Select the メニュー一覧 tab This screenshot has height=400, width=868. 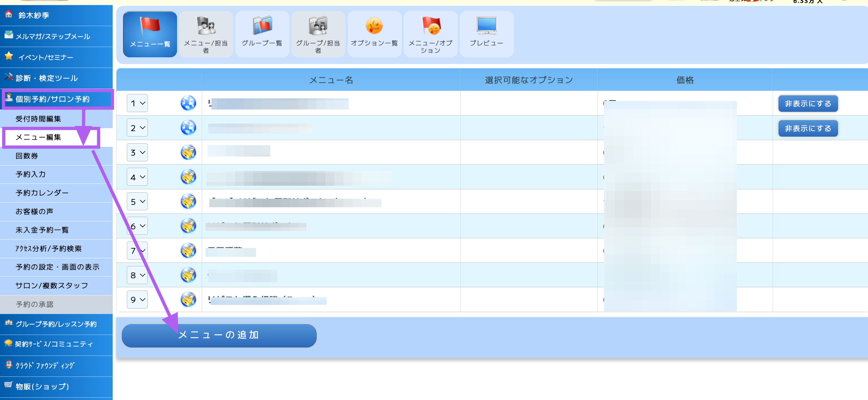click(x=150, y=34)
